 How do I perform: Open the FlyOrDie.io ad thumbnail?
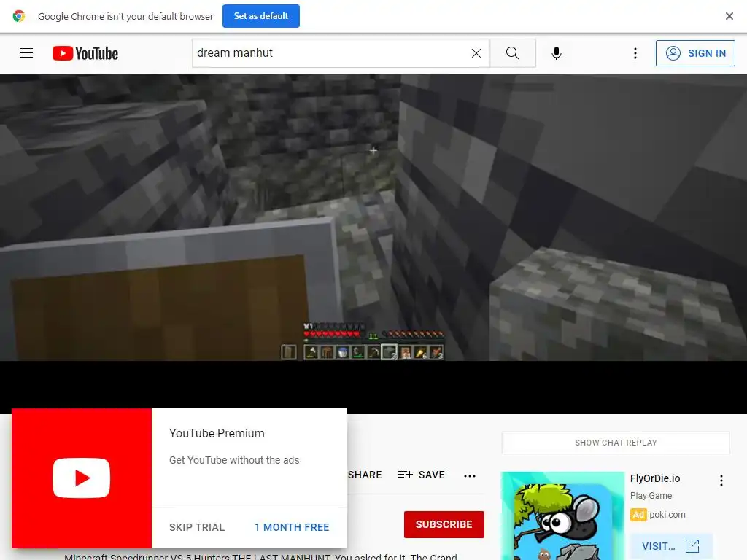562,516
